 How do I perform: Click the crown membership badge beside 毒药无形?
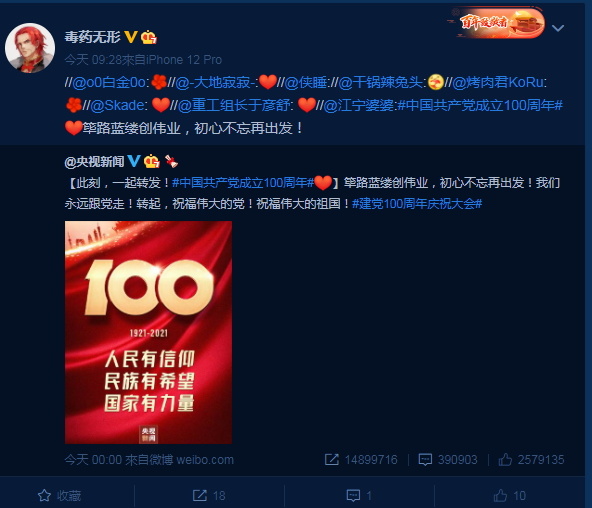tap(149, 37)
